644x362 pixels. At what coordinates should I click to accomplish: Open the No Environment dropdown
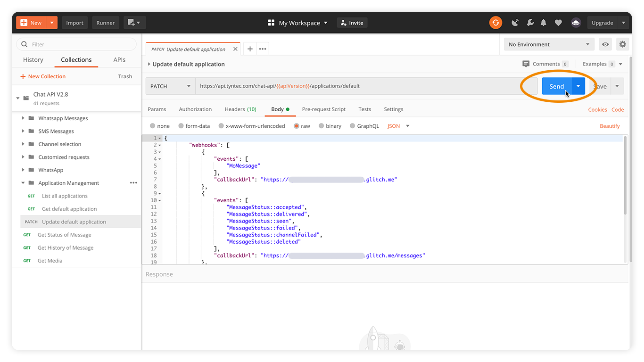tap(549, 44)
